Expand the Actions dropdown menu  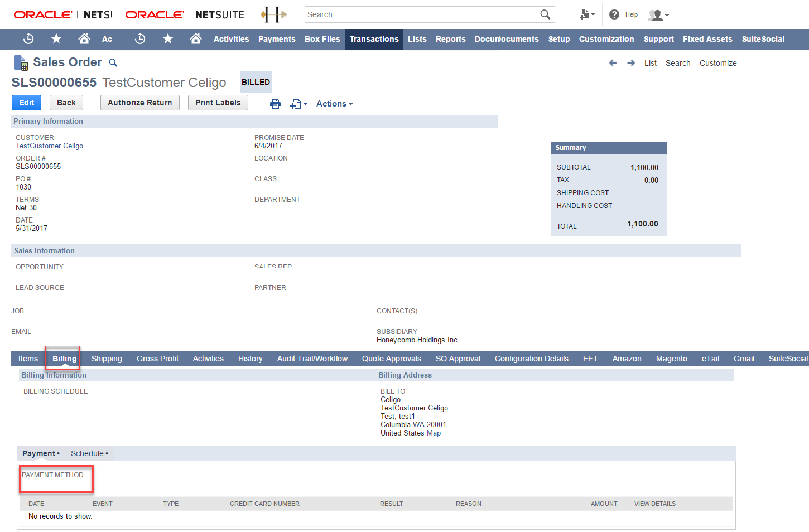(x=334, y=104)
